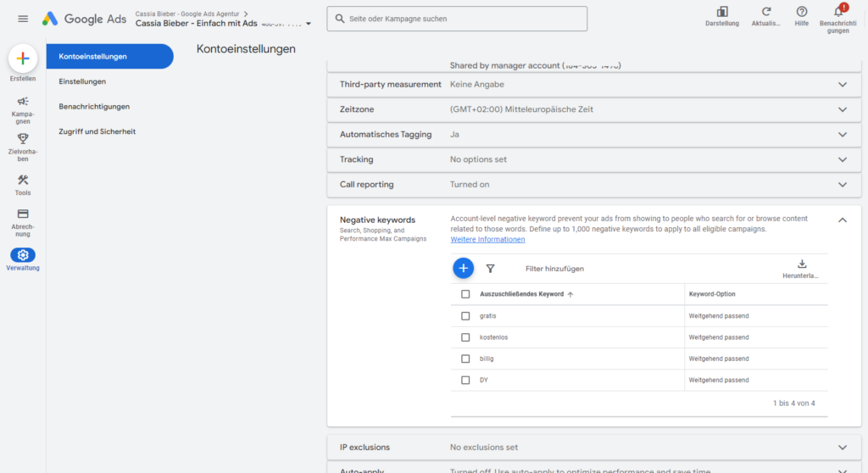Open Einstellungen in the side menu
The width and height of the screenshot is (868, 473).
pos(82,81)
